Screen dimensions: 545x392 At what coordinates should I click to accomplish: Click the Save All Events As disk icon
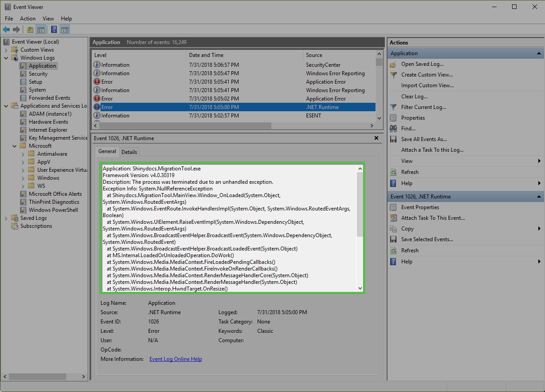pyautogui.click(x=393, y=139)
